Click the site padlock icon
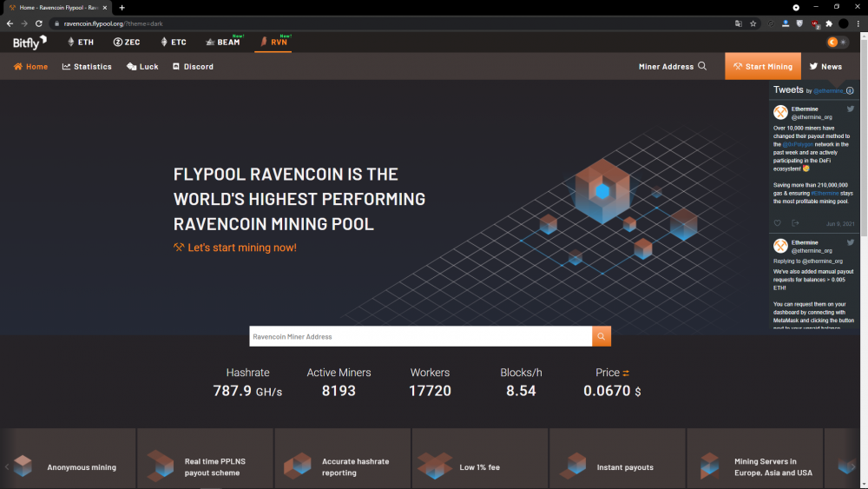Viewport: 868px width, 489px height. click(56, 23)
